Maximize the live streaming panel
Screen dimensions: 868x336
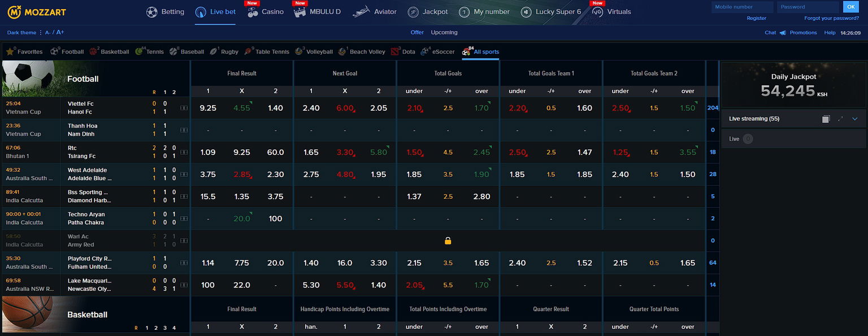[x=840, y=119]
